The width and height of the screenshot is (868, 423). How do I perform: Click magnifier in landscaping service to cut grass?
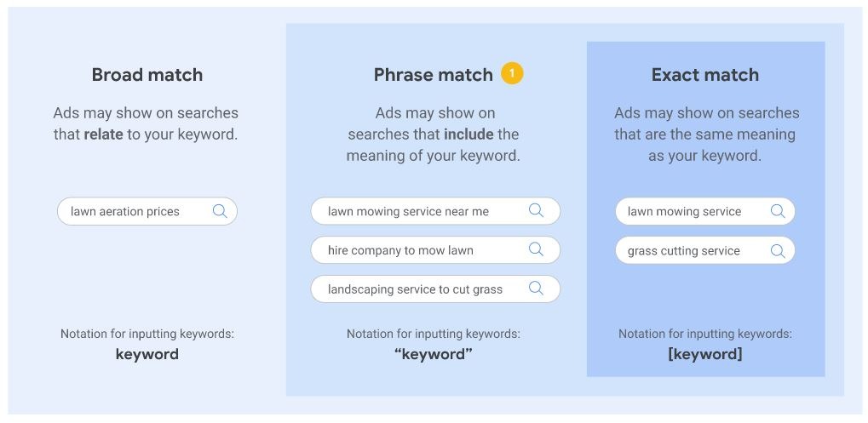pyautogui.click(x=536, y=289)
